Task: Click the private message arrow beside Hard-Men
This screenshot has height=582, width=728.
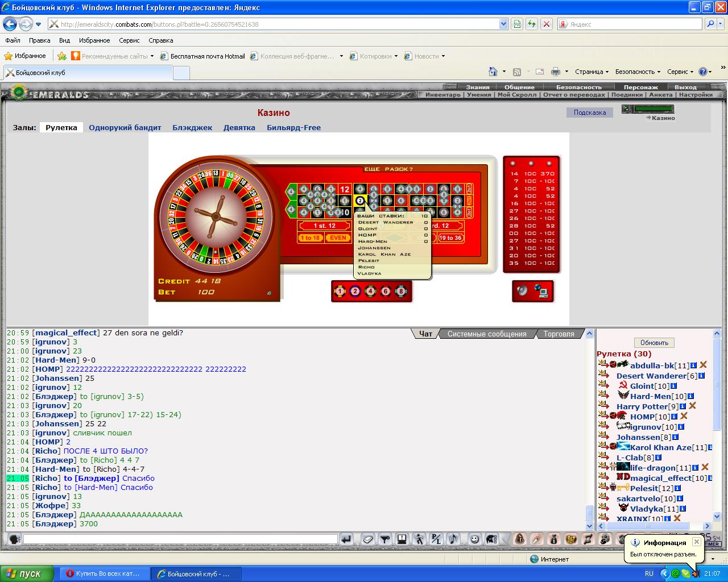Action: coord(603,396)
